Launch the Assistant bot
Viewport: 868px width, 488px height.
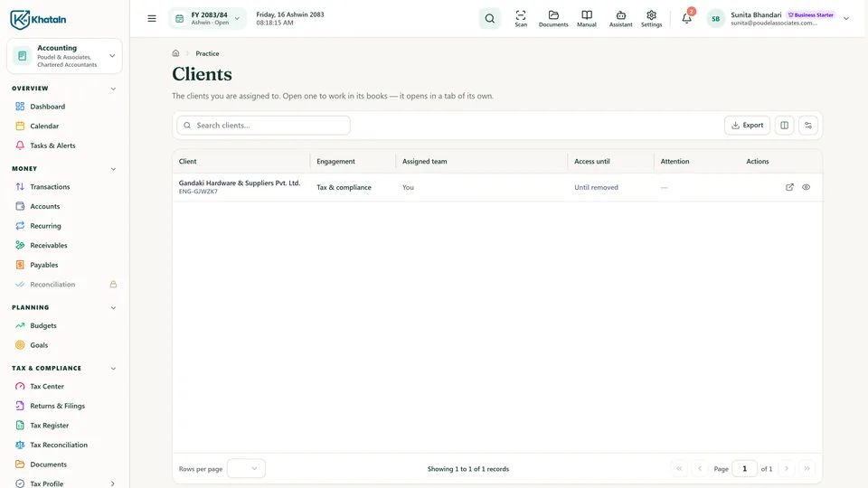click(x=620, y=18)
